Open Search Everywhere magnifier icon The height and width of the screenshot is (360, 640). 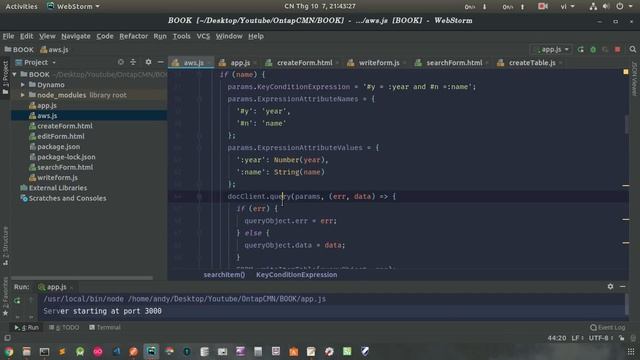[x=633, y=49]
